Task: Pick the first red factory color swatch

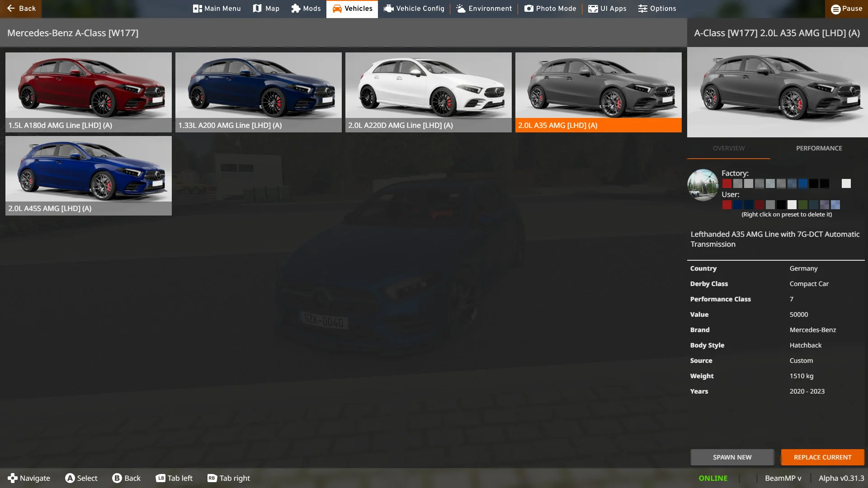Action: [726, 183]
